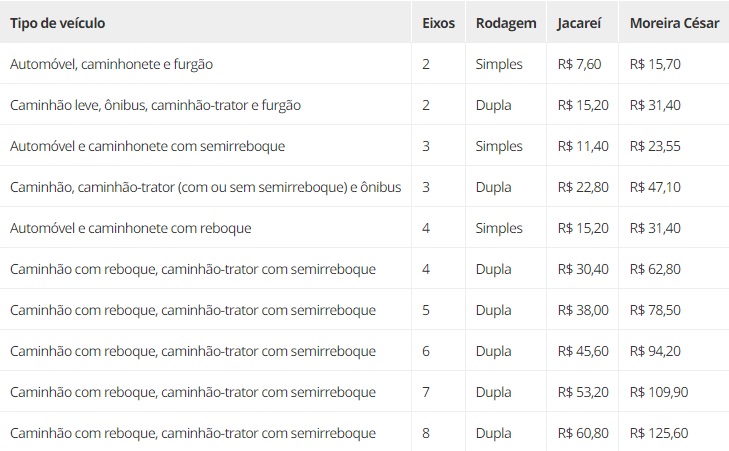Click the "Tipo de veículo" column header
This screenshot has height=451, width=729.
58,23
